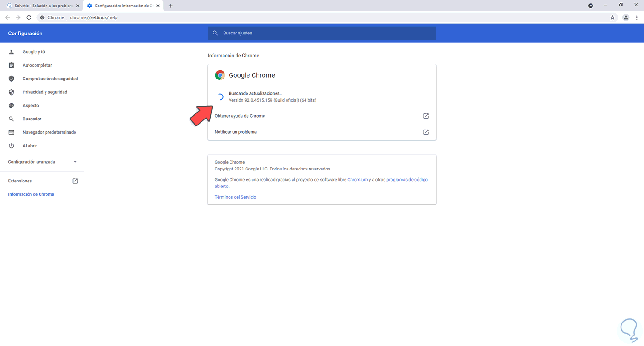
Task: Open the profile avatar in the toolbar
Action: coord(626,17)
